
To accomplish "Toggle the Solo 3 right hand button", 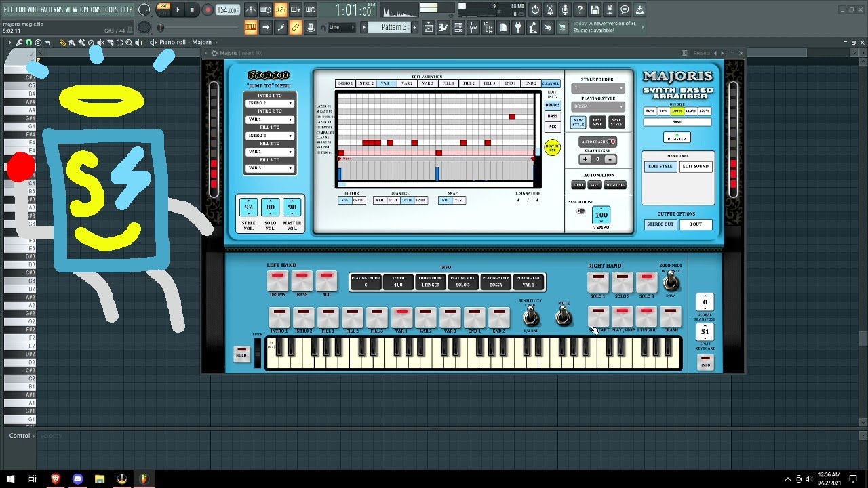I will pyautogui.click(x=646, y=282).
